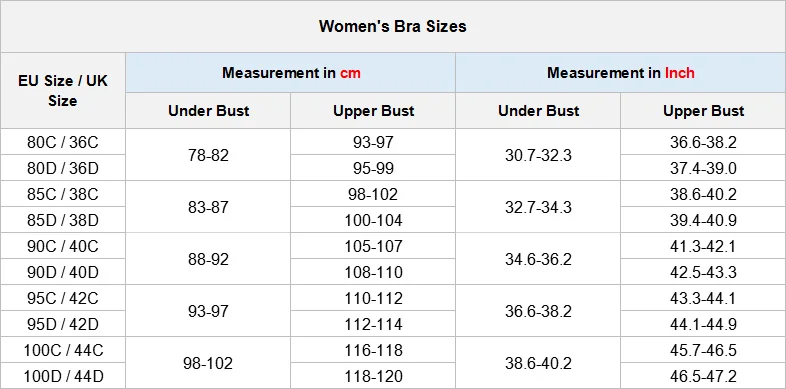Click the "37.4-39.0" upper bust inch cell
786x389 pixels.
[703, 168]
